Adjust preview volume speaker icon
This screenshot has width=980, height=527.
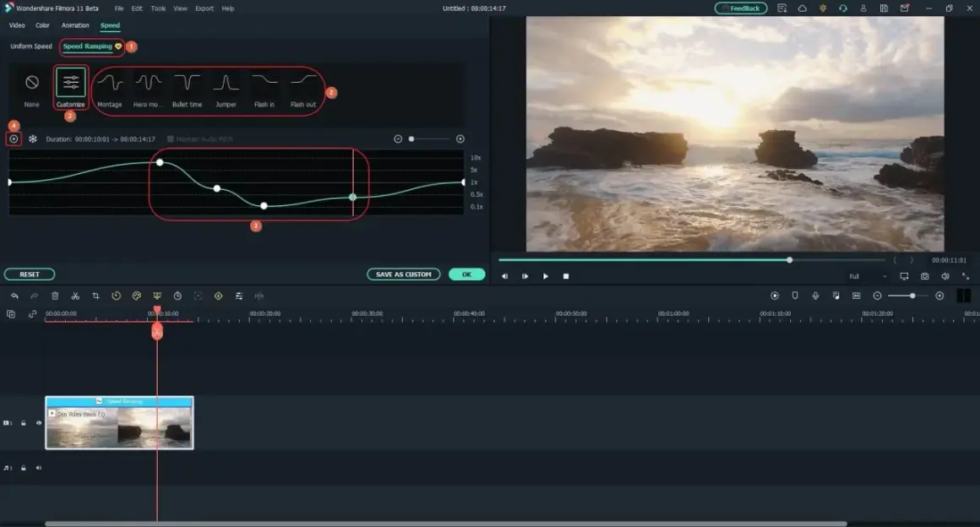point(945,275)
